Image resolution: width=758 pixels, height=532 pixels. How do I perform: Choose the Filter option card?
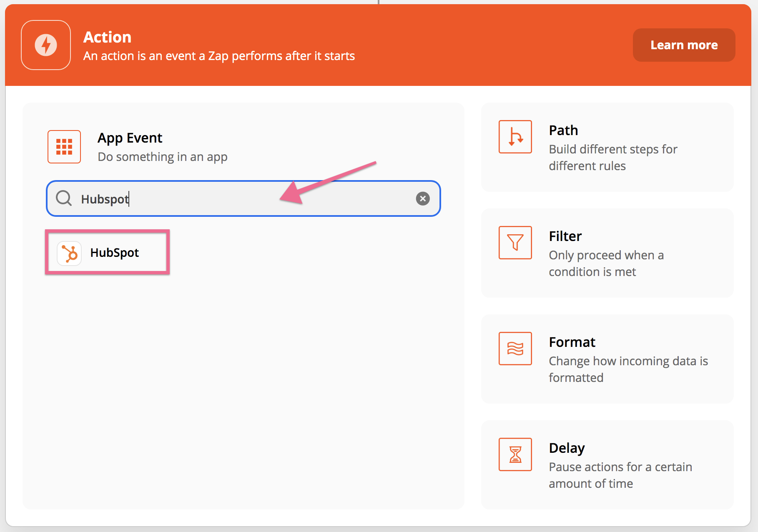pos(607,253)
